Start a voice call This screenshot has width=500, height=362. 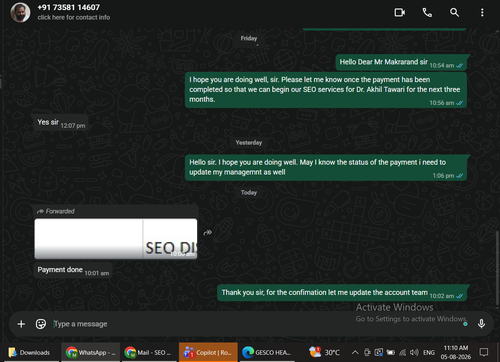coord(427,13)
